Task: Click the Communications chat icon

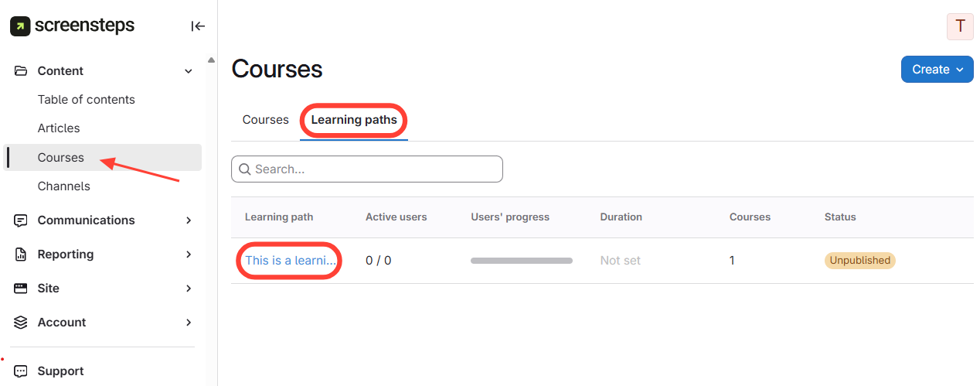Action: pyautogui.click(x=21, y=220)
